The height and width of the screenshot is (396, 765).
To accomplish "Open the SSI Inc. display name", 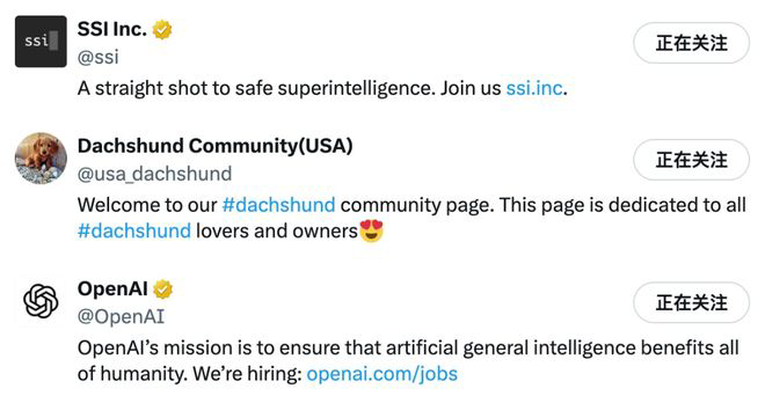I will click(x=112, y=30).
